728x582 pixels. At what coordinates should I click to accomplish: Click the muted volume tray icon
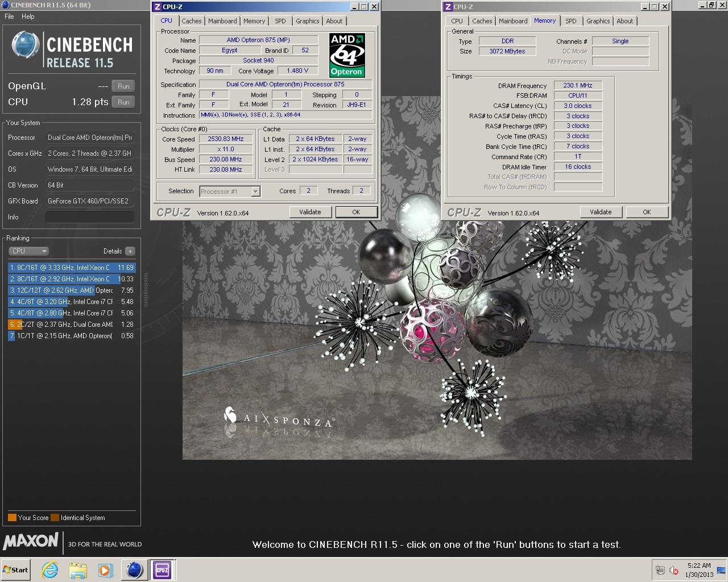674,570
